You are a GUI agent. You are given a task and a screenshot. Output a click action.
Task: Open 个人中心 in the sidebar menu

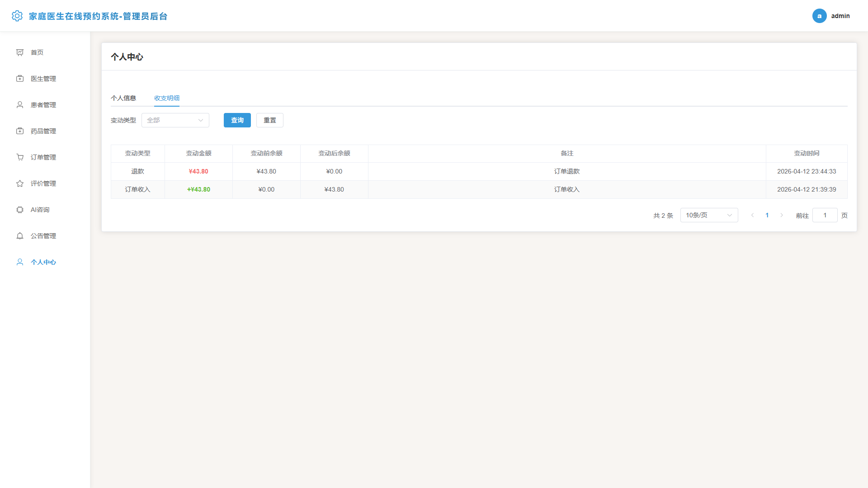45,262
